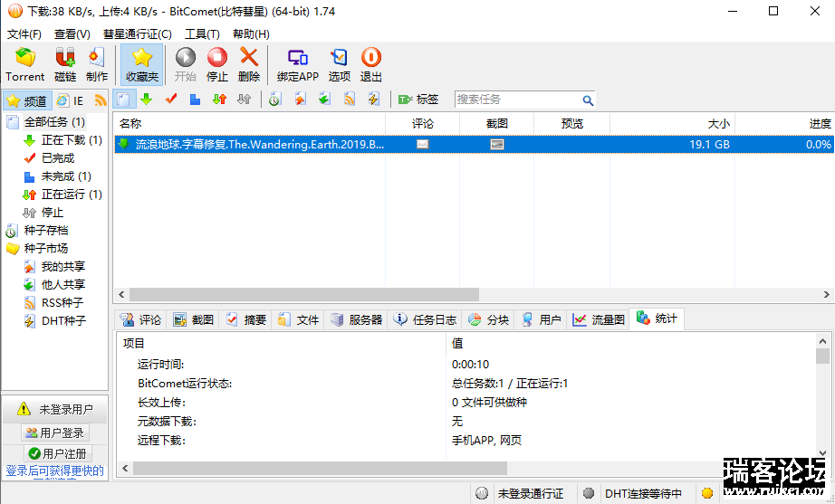
Task: Switch to the 流量图 detail tab
Action: (x=599, y=319)
